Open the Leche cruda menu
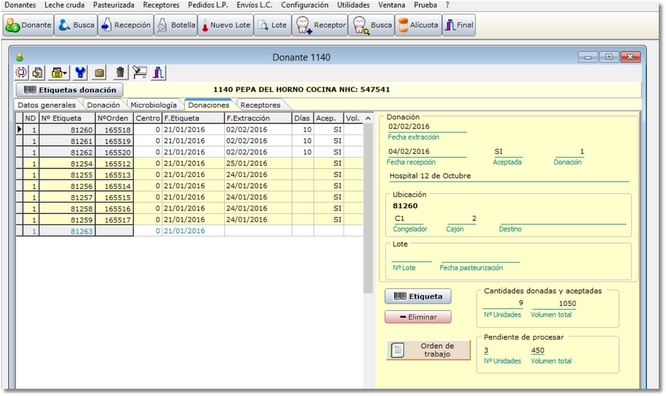The image size is (666, 396). pyautogui.click(x=64, y=5)
